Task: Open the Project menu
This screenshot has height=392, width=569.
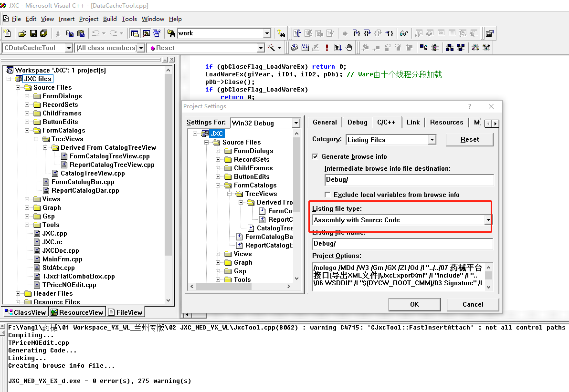Action: pos(88,19)
